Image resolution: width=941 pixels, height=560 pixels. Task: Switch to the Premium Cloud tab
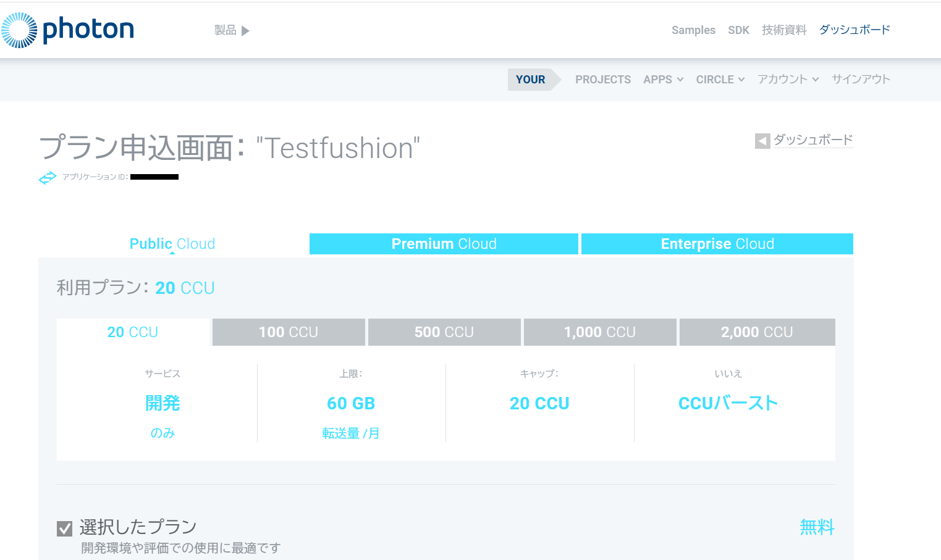tap(444, 244)
